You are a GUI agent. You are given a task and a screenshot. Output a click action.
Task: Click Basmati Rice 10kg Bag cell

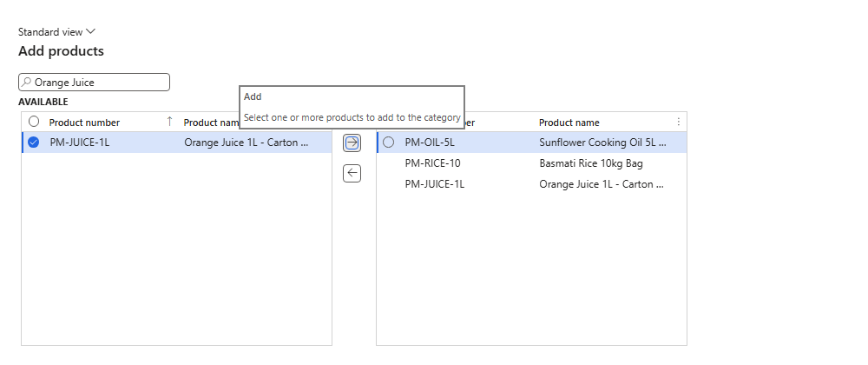click(x=591, y=163)
